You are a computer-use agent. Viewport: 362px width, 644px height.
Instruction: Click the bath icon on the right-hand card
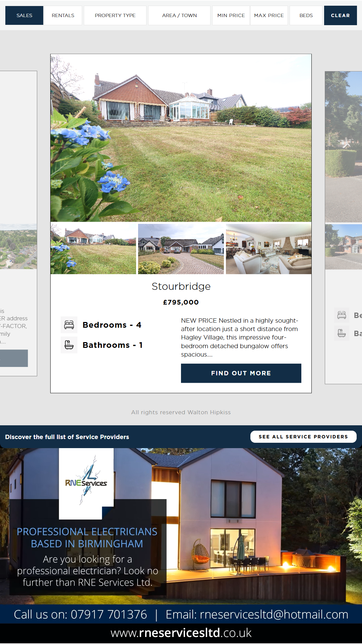pos(342,333)
